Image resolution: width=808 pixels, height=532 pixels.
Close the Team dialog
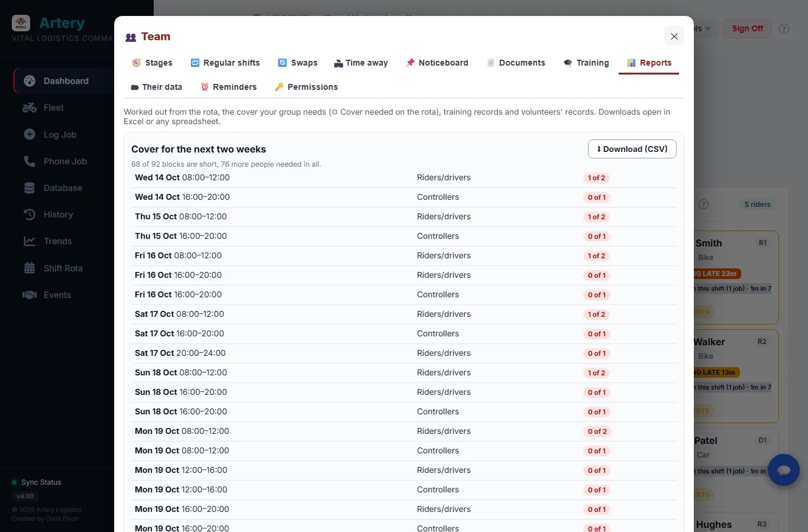coord(674,36)
